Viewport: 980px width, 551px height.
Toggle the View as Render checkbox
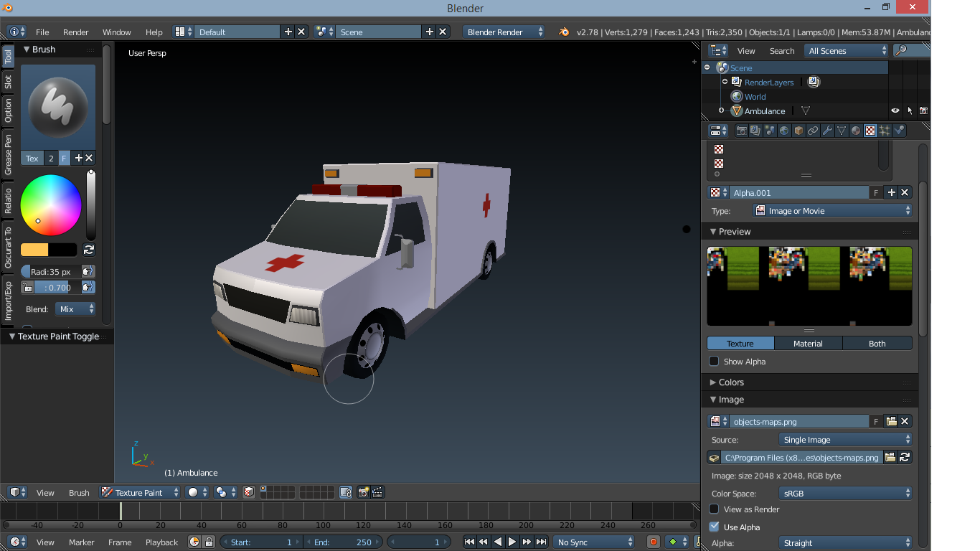click(x=714, y=509)
